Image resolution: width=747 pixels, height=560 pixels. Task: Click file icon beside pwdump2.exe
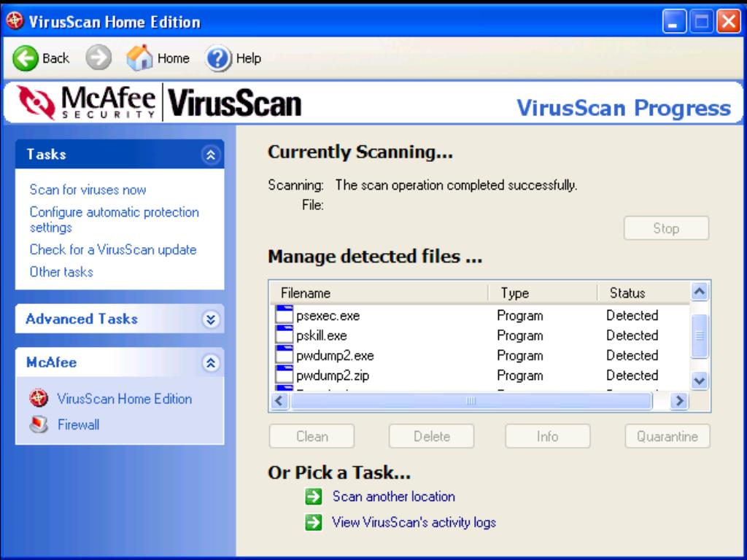284,355
